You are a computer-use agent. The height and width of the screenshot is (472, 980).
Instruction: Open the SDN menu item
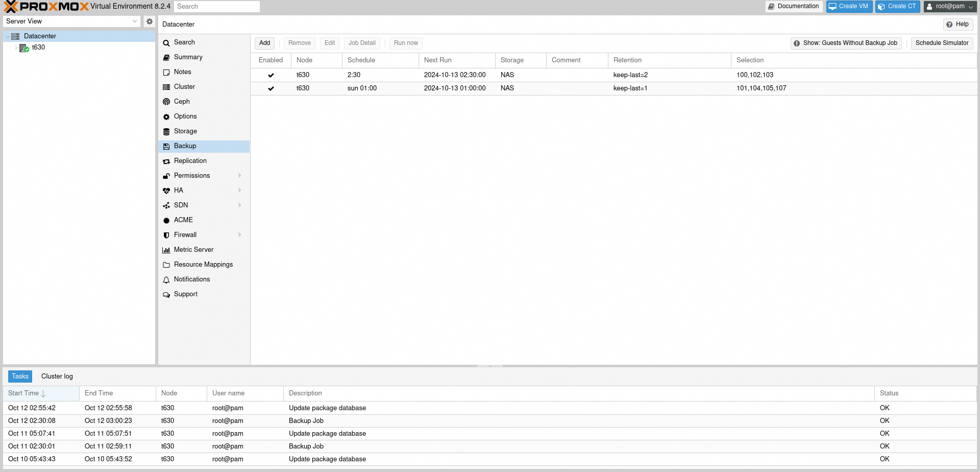point(181,205)
